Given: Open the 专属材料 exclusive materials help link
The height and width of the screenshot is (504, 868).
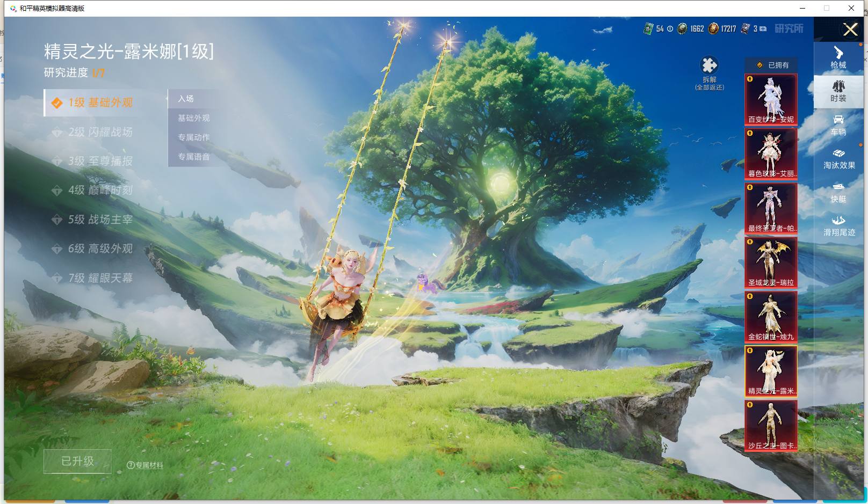Looking at the screenshot, I should coord(145,465).
